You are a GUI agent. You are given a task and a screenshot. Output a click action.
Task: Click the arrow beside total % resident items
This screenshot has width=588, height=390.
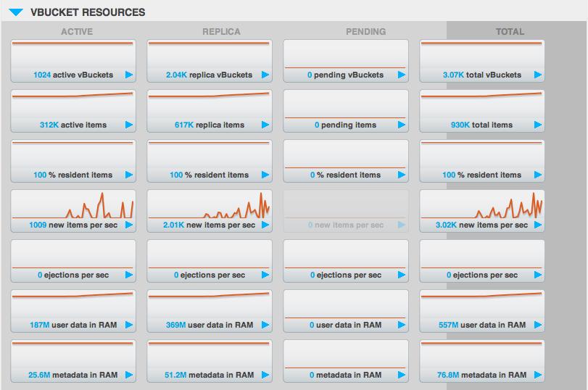coord(538,175)
